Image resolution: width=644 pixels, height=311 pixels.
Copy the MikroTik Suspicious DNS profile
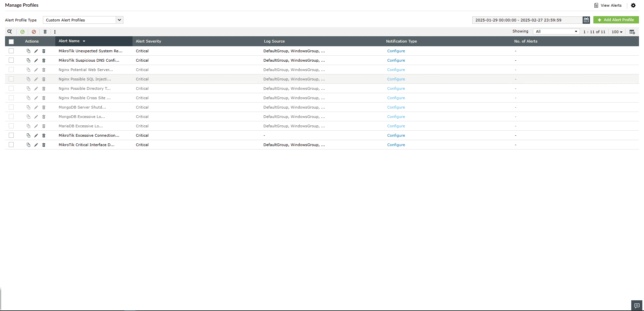[28, 60]
